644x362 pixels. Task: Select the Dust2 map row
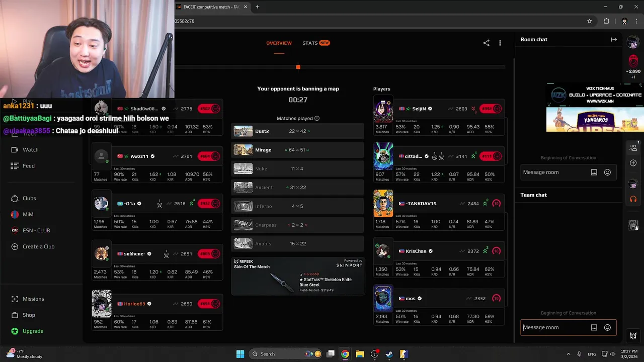(x=297, y=131)
